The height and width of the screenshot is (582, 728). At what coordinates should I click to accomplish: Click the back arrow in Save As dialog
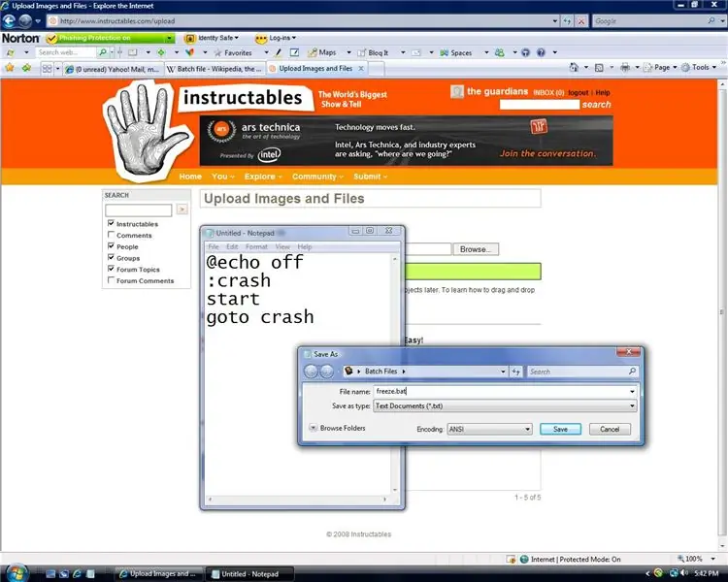click(311, 372)
